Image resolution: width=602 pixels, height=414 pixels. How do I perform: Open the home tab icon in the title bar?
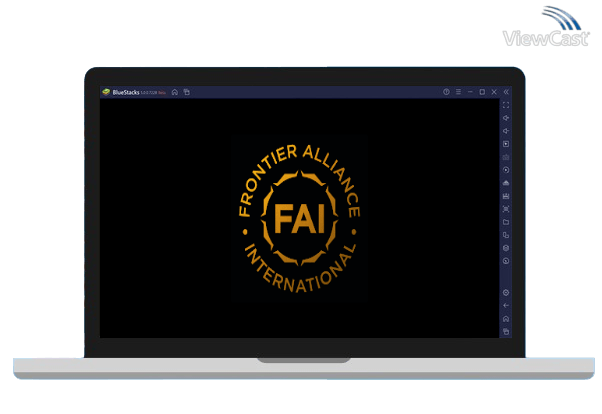coord(175,92)
